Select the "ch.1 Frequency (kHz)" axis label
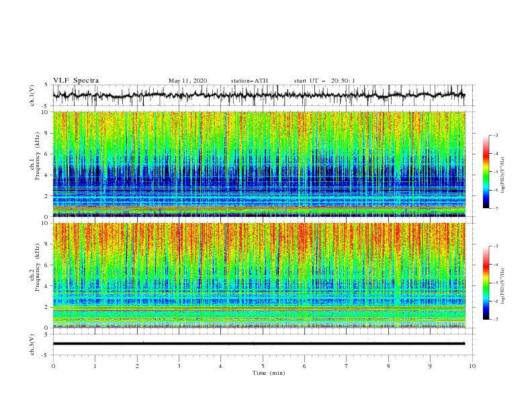This screenshot has width=532, height=411. (x=35, y=156)
